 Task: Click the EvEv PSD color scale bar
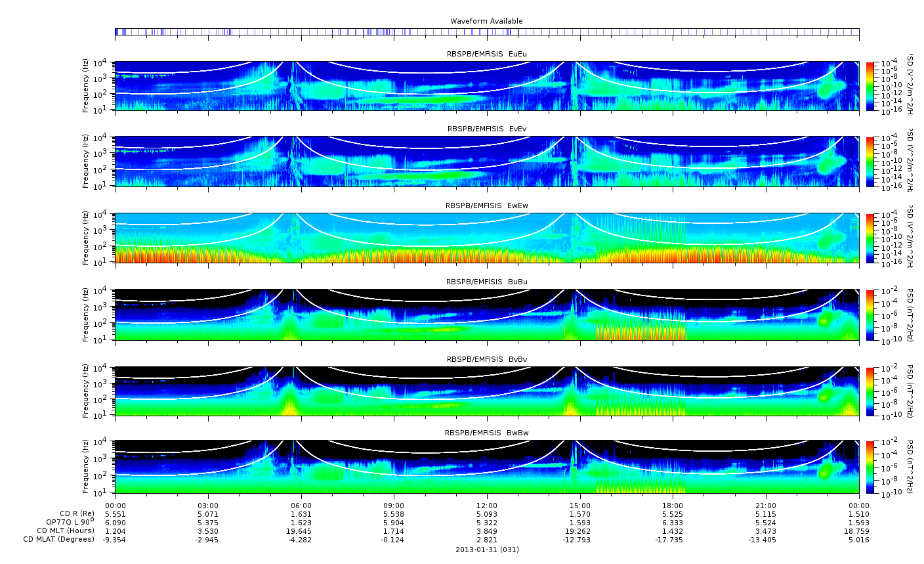click(870, 162)
